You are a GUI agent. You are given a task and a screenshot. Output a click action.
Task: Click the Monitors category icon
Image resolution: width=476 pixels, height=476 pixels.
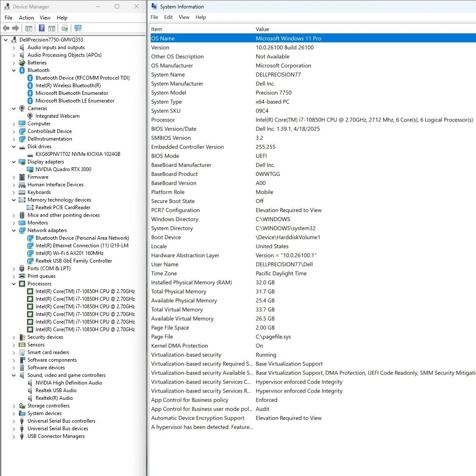click(22, 223)
